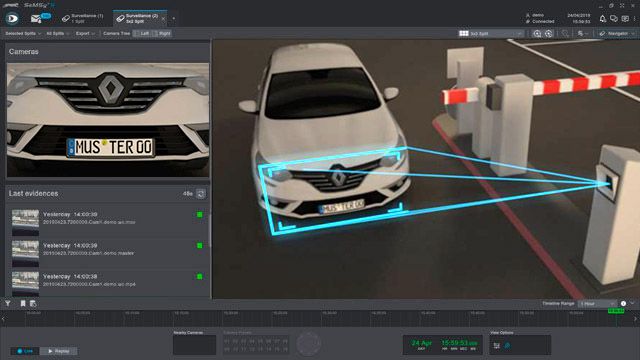Open the notifications bell icon
This screenshot has width=640, height=360.
602,18
